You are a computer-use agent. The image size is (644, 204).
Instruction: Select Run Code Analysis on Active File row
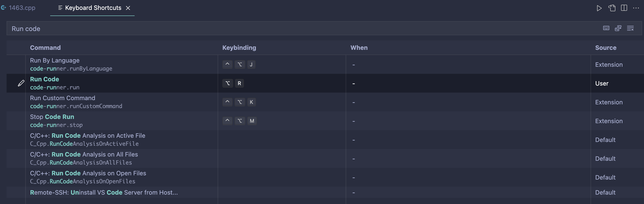tap(325, 140)
